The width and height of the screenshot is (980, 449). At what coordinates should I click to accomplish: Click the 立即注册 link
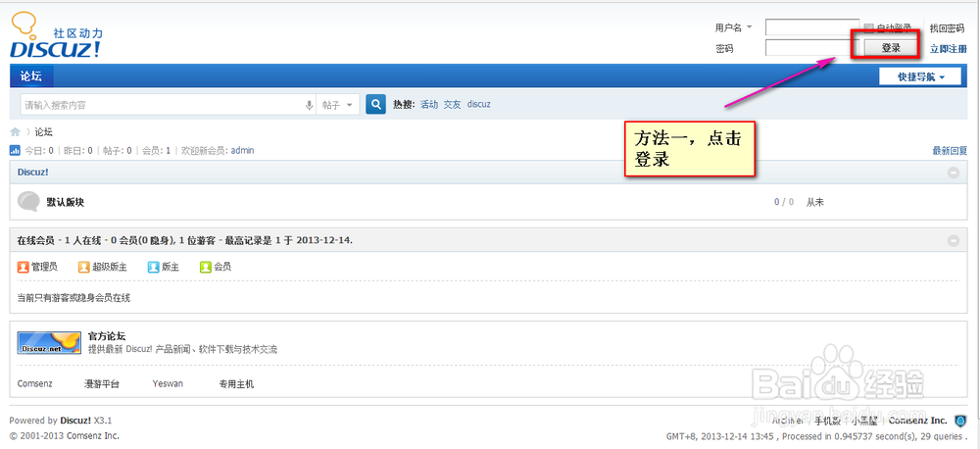click(x=948, y=48)
